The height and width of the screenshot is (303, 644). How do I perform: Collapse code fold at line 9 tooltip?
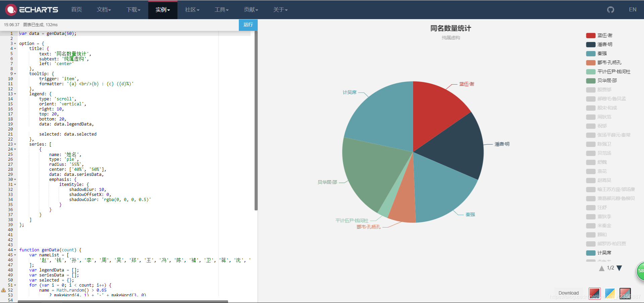point(15,74)
